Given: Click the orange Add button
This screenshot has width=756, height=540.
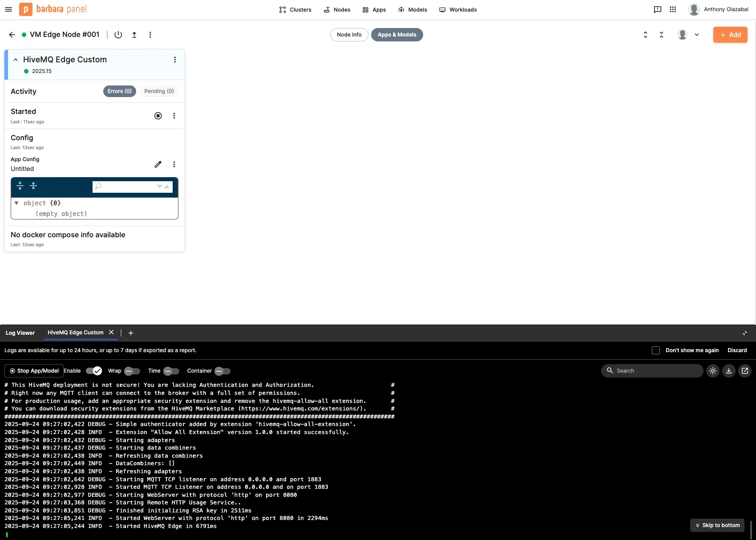Looking at the screenshot, I should [x=730, y=35].
